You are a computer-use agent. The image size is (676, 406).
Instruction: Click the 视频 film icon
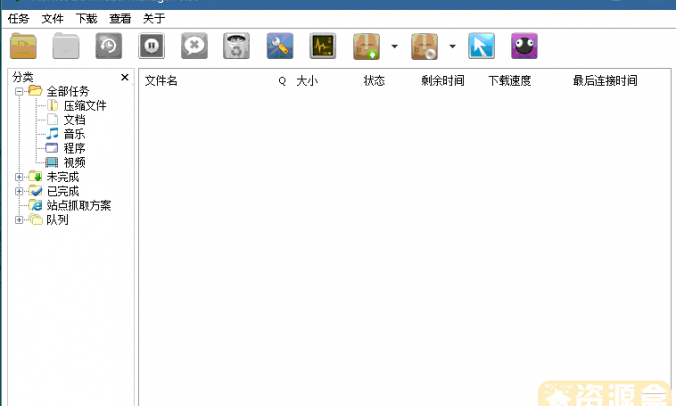(52, 162)
